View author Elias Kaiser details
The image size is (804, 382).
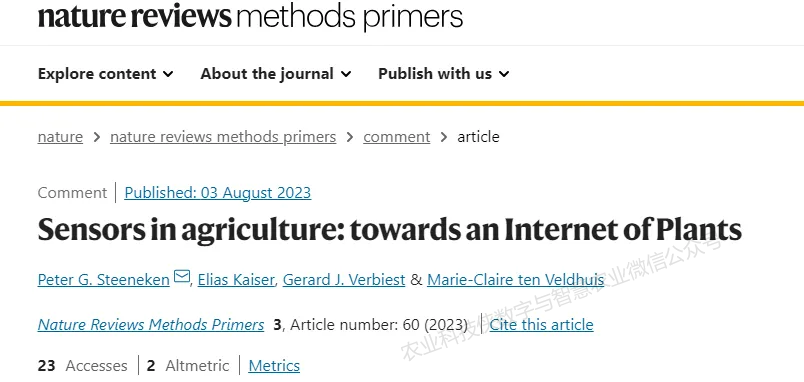tap(236, 280)
